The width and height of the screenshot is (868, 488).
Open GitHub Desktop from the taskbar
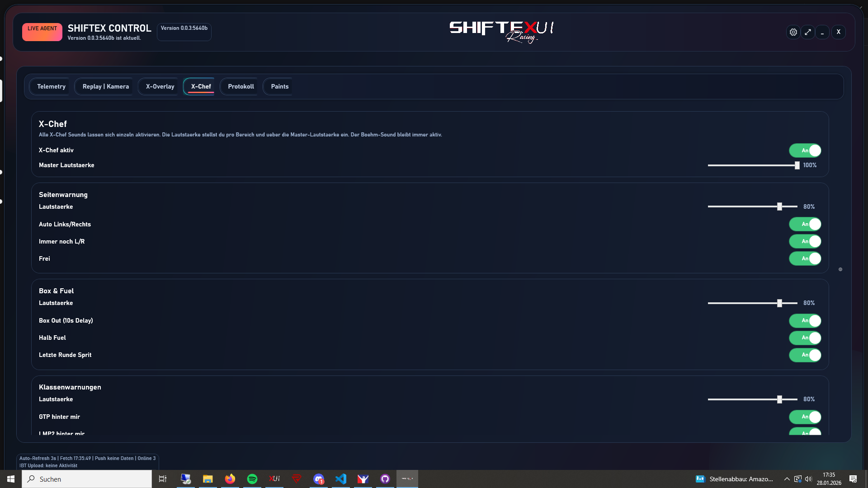coord(385,479)
